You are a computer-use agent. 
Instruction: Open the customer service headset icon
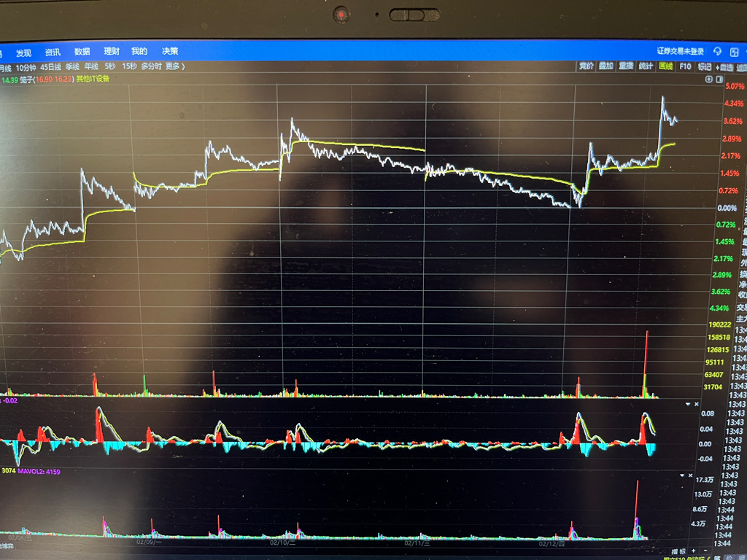(x=718, y=51)
